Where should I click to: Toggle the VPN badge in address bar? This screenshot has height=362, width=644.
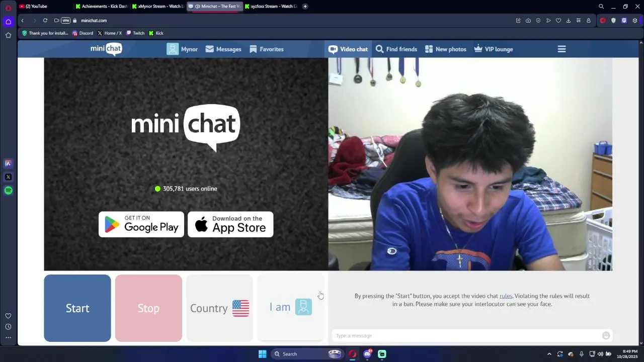point(65,21)
